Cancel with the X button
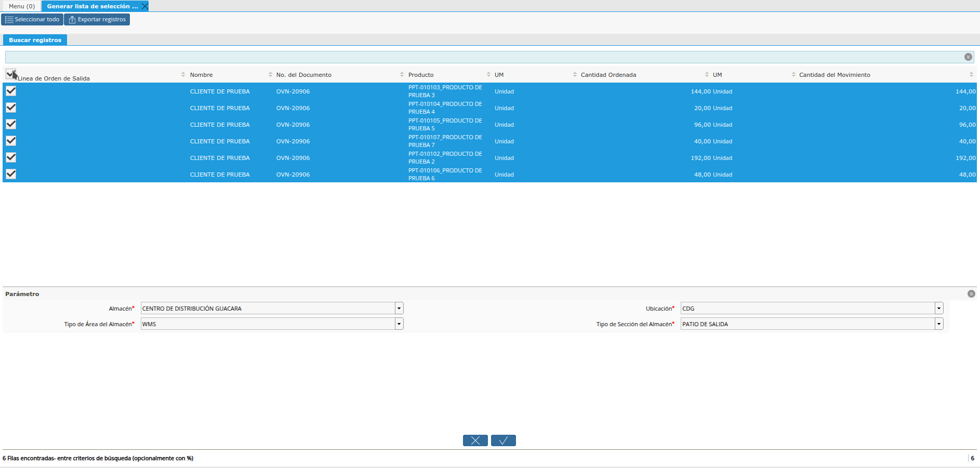Image resolution: width=980 pixels, height=468 pixels. click(475, 440)
